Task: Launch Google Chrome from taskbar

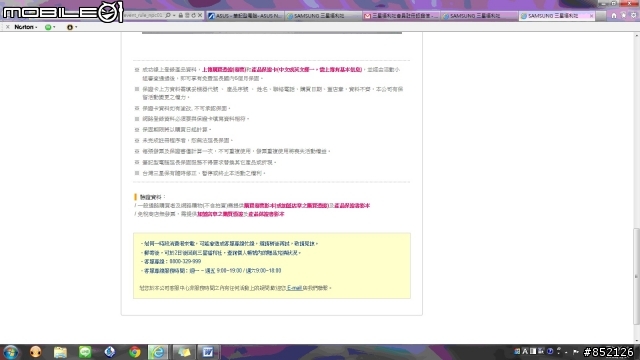Action: coord(134,352)
